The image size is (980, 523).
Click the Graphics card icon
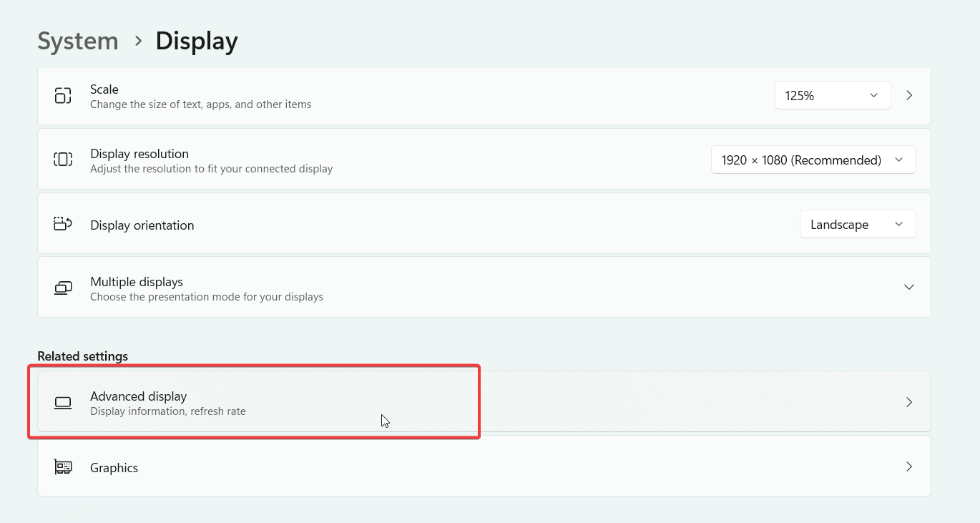(x=63, y=467)
